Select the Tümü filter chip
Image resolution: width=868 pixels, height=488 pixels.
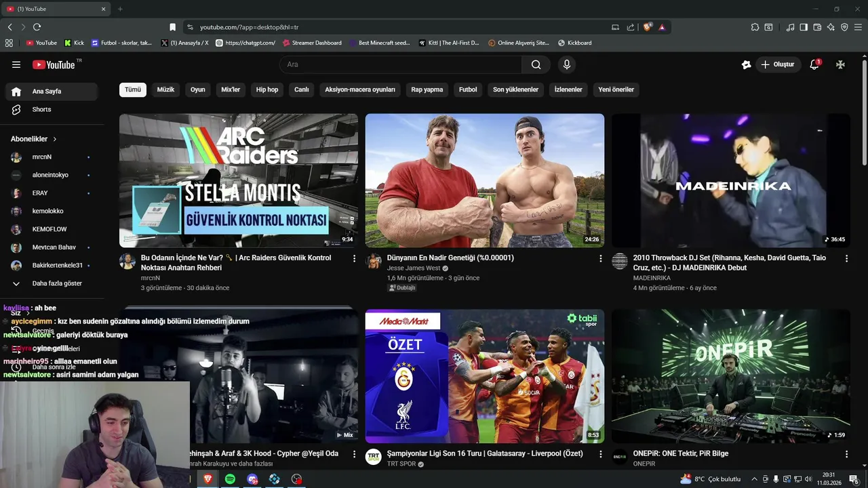133,89
